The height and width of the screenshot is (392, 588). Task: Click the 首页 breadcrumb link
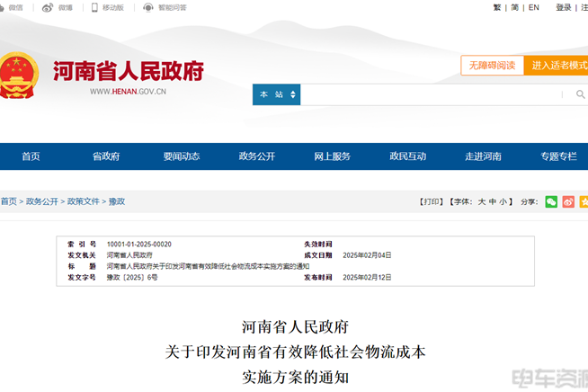pos(9,201)
